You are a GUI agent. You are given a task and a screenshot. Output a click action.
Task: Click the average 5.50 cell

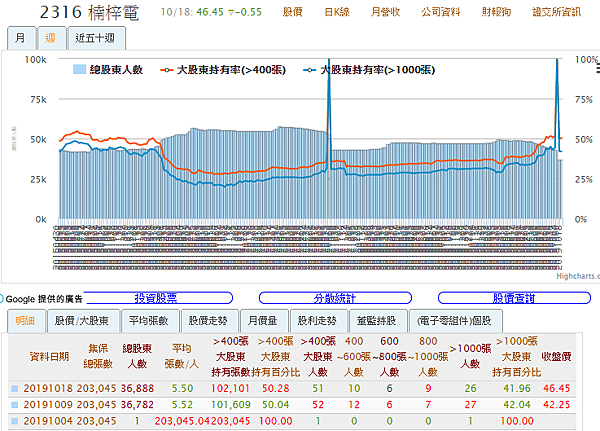[x=182, y=389]
